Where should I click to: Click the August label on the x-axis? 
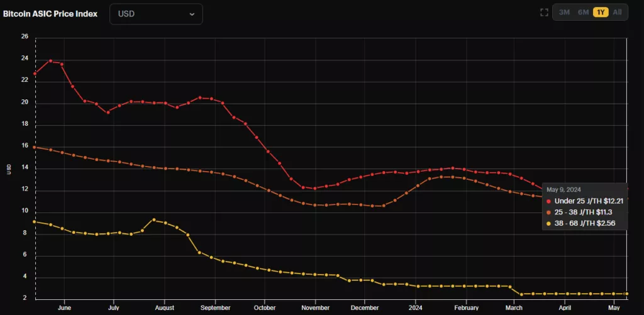[x=165, y=307]
